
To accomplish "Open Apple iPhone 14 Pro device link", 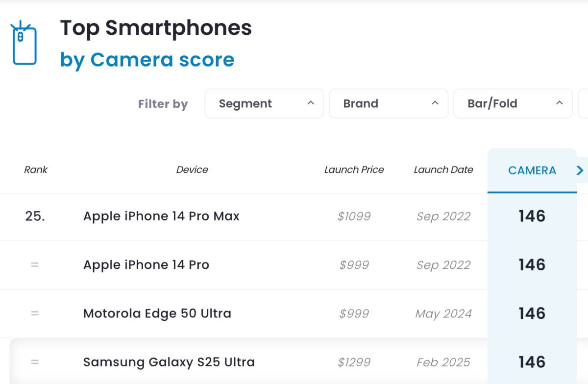I will click(x=146, y=265).
